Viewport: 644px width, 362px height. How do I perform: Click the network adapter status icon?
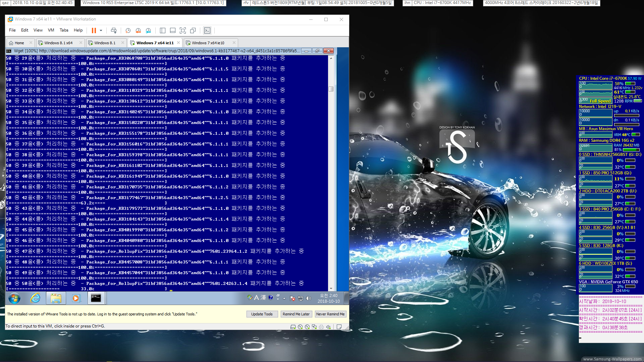point(314,327)
